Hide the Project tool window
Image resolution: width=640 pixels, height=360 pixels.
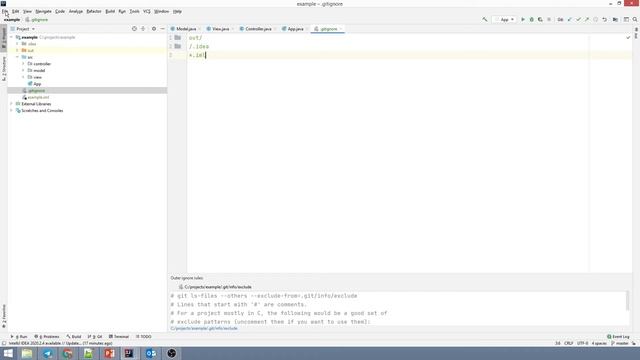coord(162,29)
